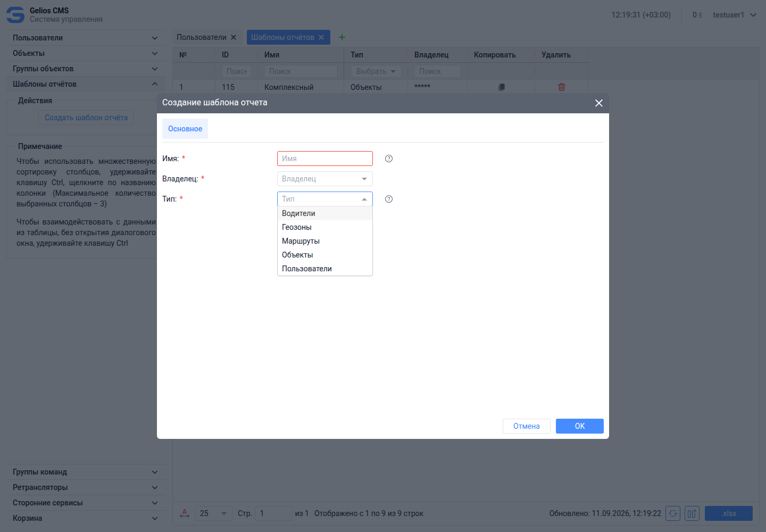Click the Отмена button
The height and width of the screenshot is (532, 766).
[527, 426]
